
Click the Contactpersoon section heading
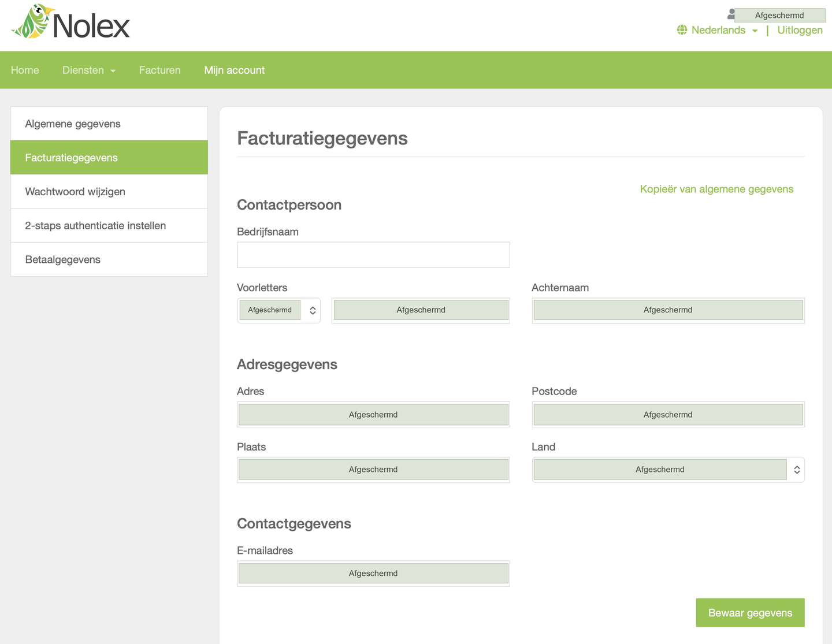coord(289,205)
